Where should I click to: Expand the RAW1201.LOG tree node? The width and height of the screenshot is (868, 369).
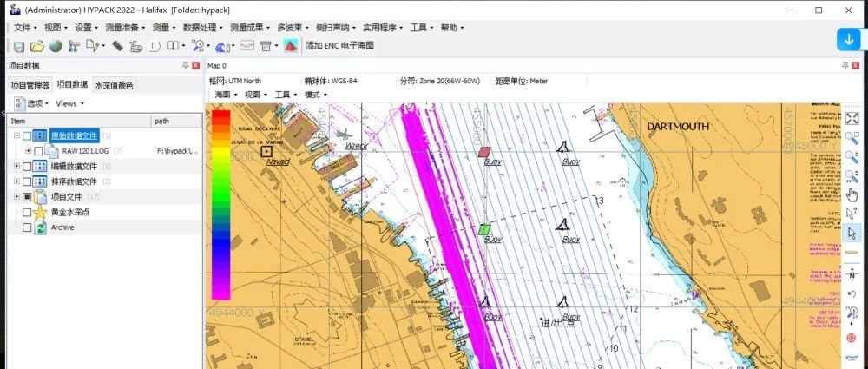(29, 151)
